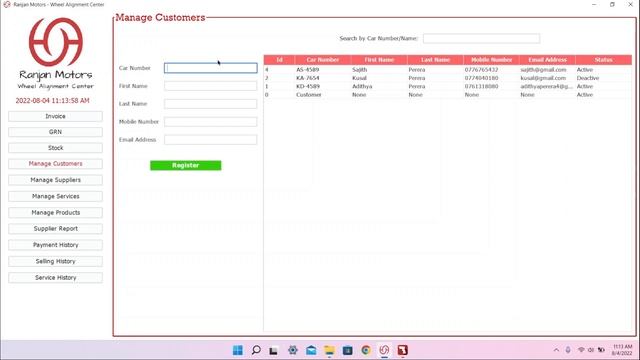Open the GRN section
Screen dimensions: 640x360
pos(56,132)
